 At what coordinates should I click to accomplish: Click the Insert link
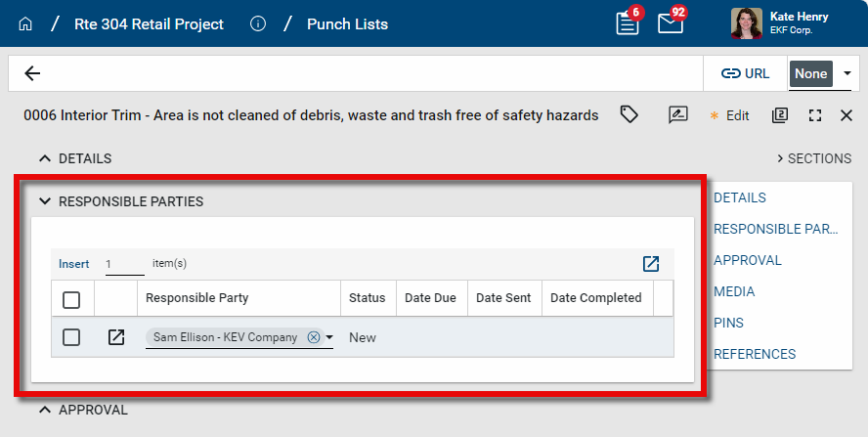73,264
